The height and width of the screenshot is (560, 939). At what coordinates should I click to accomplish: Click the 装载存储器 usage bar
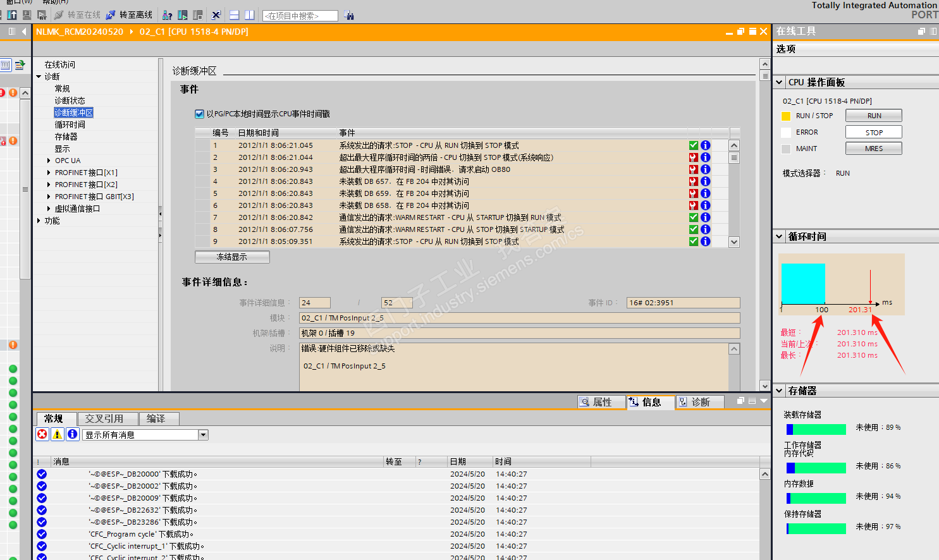point(816,430)
